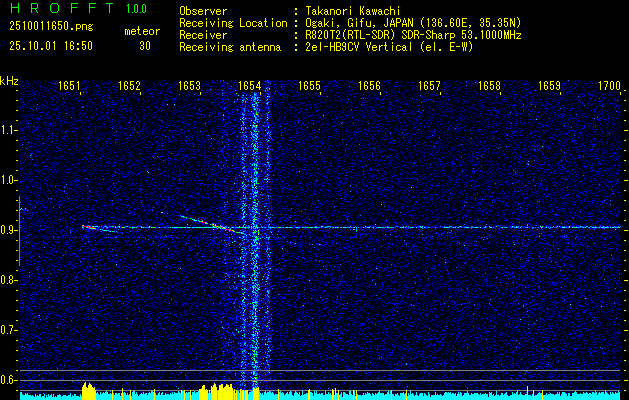Click the version number 1.0.0

[136, 9]
